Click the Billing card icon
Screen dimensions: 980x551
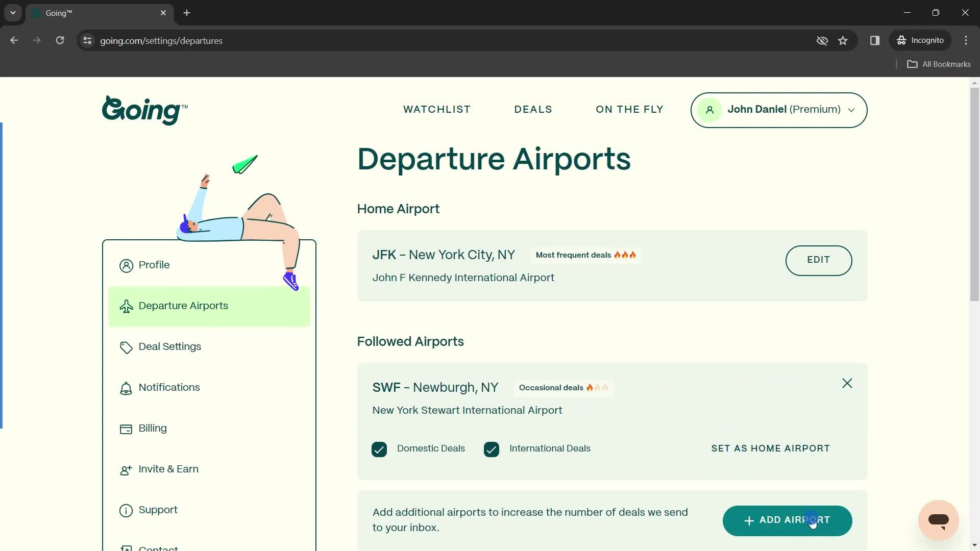click(126, 429)
